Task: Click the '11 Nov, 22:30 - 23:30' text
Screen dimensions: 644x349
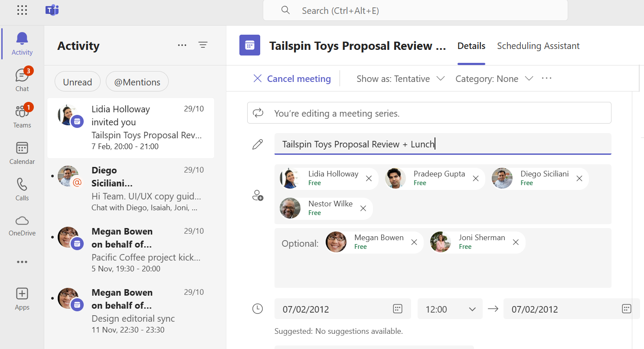Action: coord(128,330)
